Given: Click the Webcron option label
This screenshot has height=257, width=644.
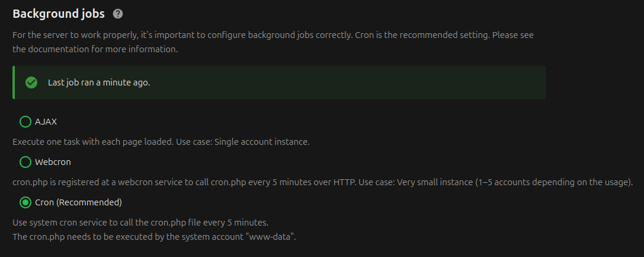Looking at the screenshot, I should pos(53,162).
